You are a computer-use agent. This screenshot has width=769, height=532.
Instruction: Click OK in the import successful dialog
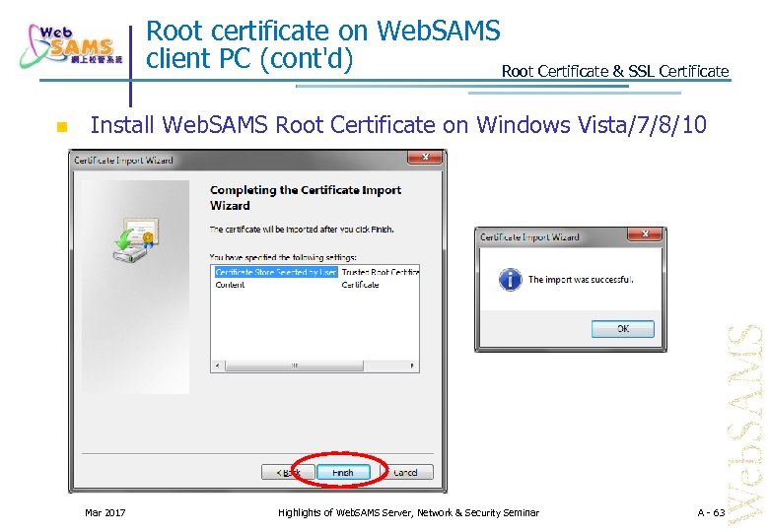click(623, 329)
